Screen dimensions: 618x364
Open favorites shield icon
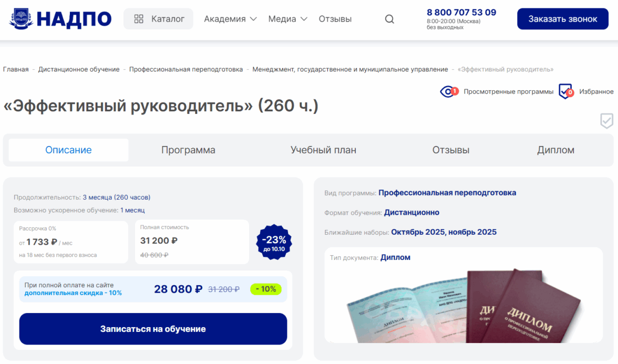pos(566,91)
